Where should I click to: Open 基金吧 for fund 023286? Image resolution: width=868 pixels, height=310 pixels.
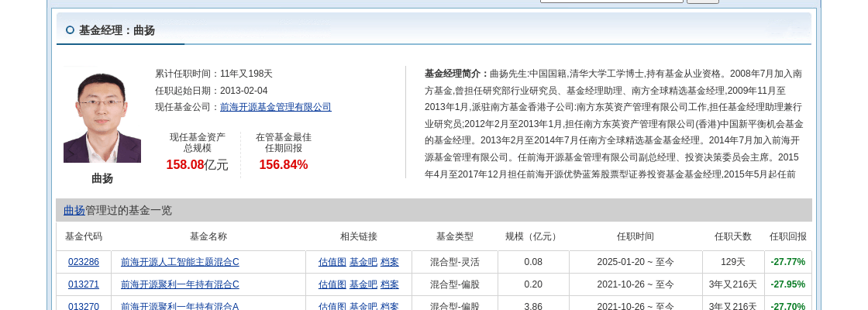[x=363, y=262]
